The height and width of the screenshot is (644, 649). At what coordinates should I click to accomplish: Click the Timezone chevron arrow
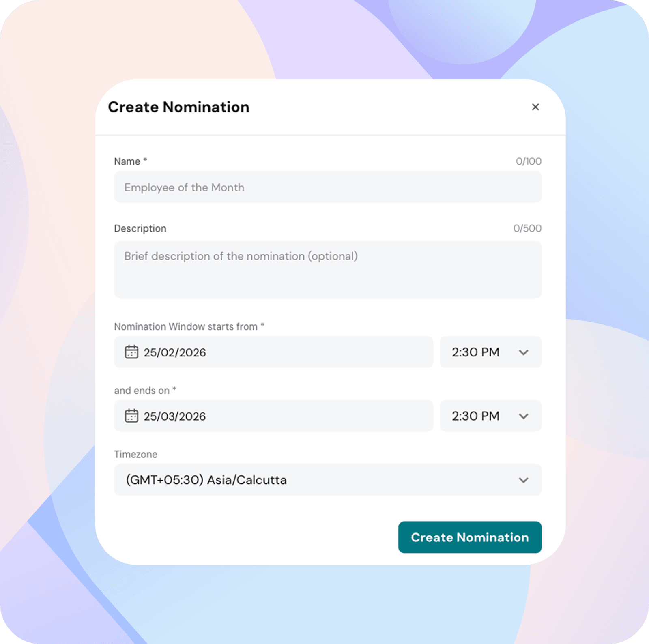click(523, 480)
